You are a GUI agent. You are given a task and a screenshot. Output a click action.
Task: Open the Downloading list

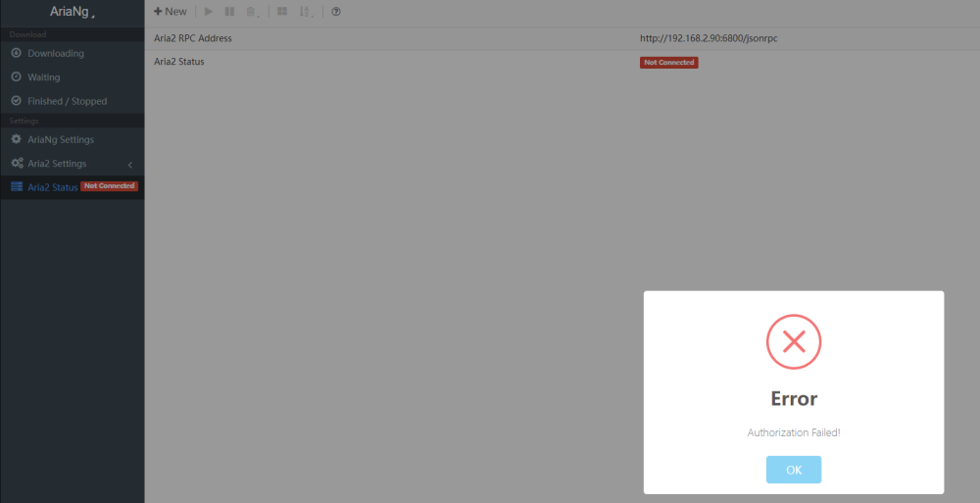point(72,53)
